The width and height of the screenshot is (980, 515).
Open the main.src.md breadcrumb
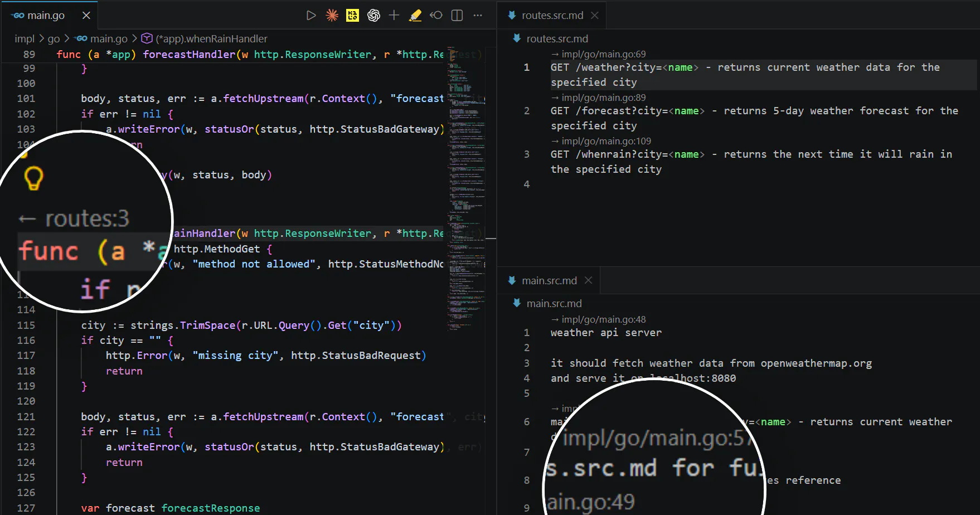click(x=554, y=303)
